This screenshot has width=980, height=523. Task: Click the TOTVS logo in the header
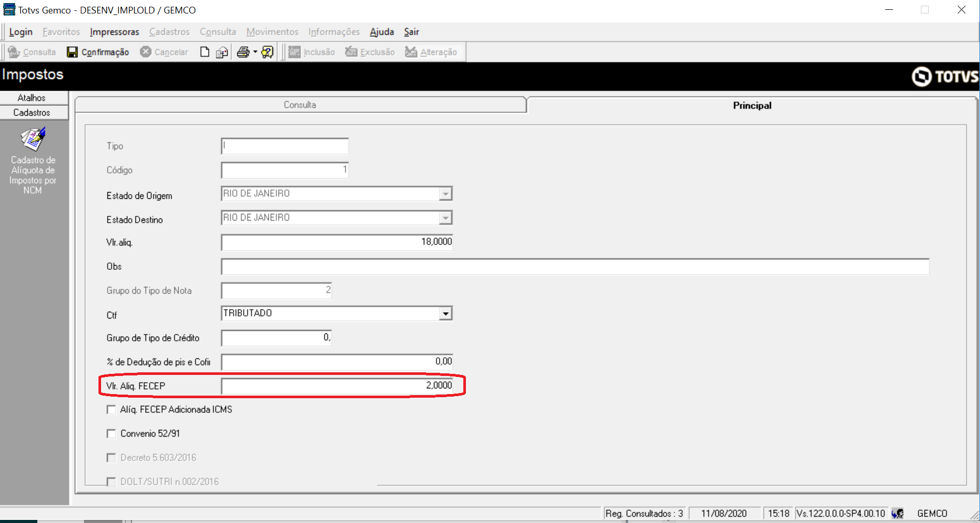[944, 77]
